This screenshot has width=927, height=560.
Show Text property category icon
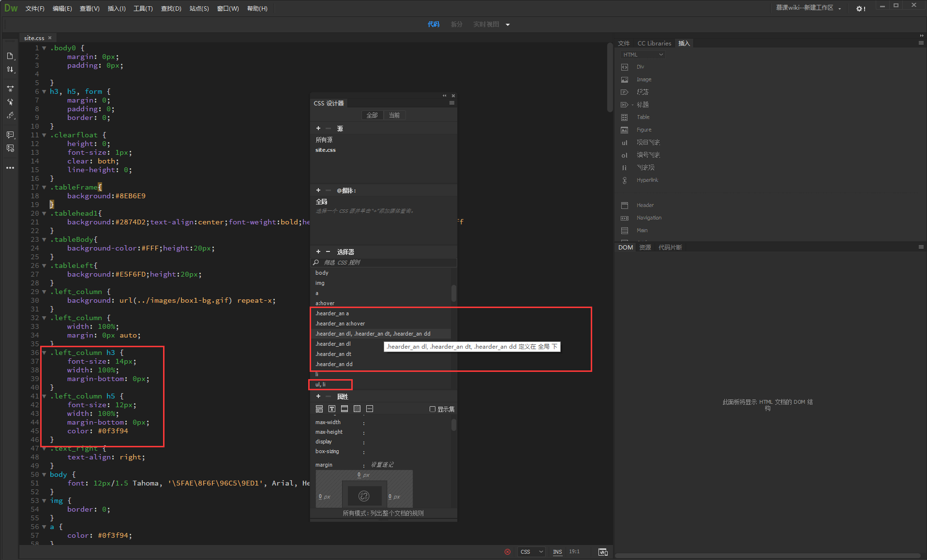tap(332, 409)
